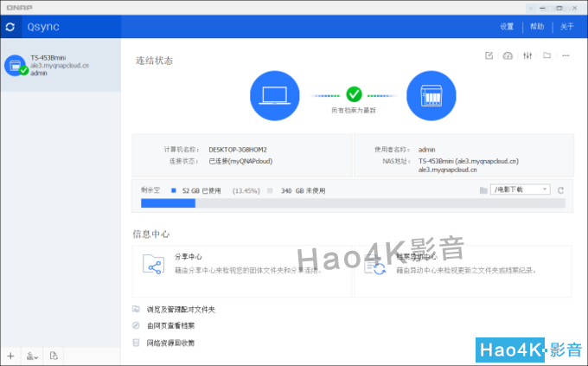
Task: Click 340 GB 未使用 free label
Action: (303, 190)
